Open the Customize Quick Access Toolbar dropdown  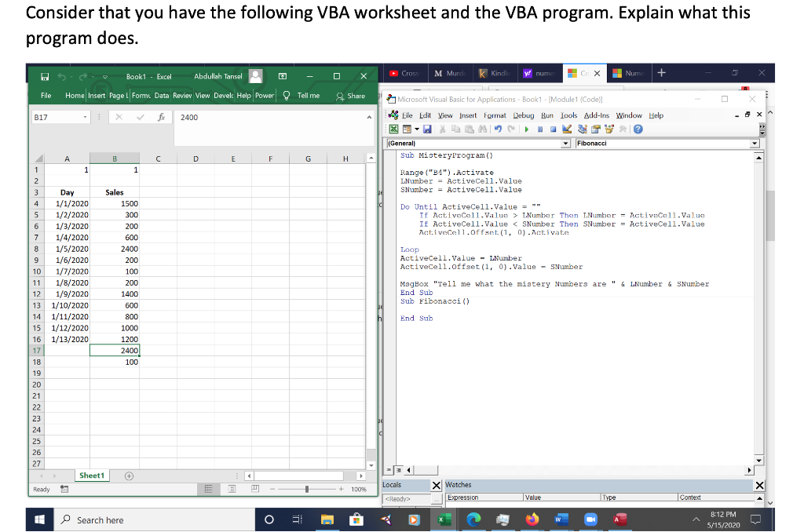coord(105,77)
